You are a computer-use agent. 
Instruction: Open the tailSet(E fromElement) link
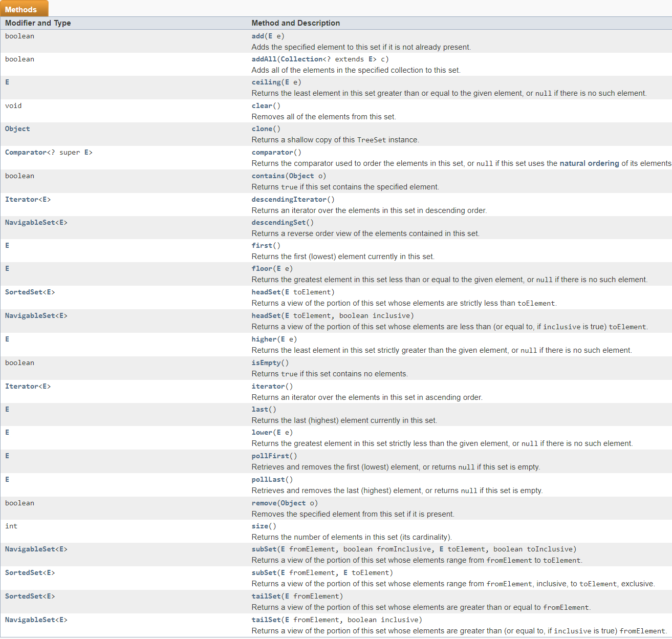[x=266, y=596]
